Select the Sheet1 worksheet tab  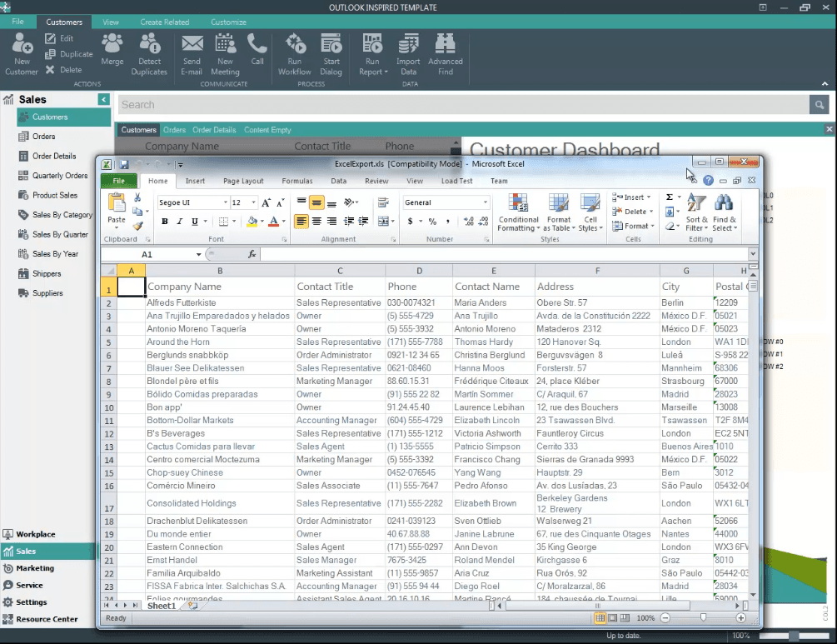click(162, 606)
